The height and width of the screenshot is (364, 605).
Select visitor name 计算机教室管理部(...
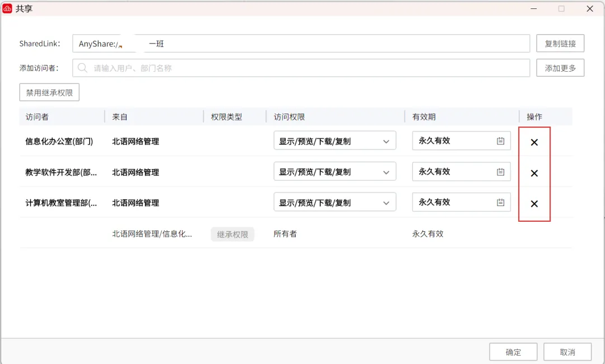coord(61,203)
